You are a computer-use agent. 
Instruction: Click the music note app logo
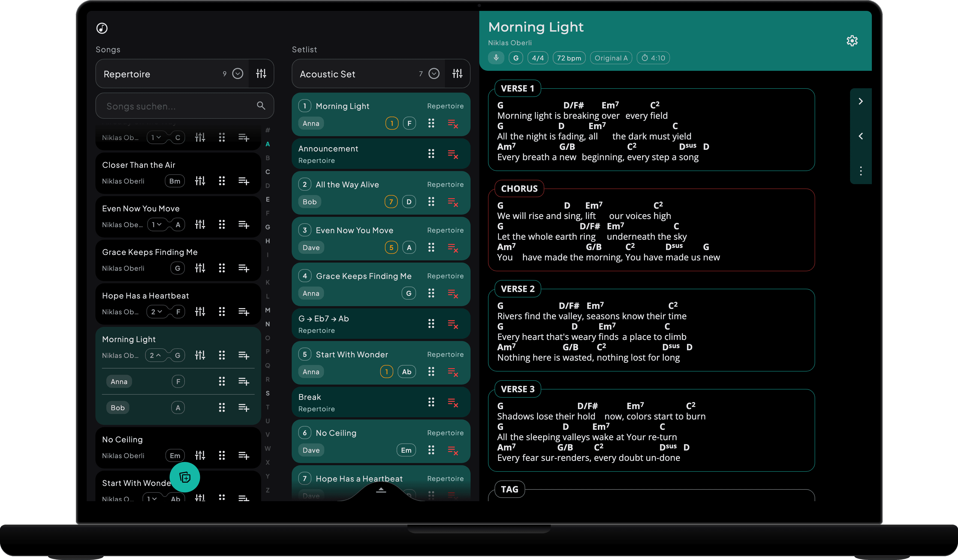pyautogui.click(x=102, y=28)
